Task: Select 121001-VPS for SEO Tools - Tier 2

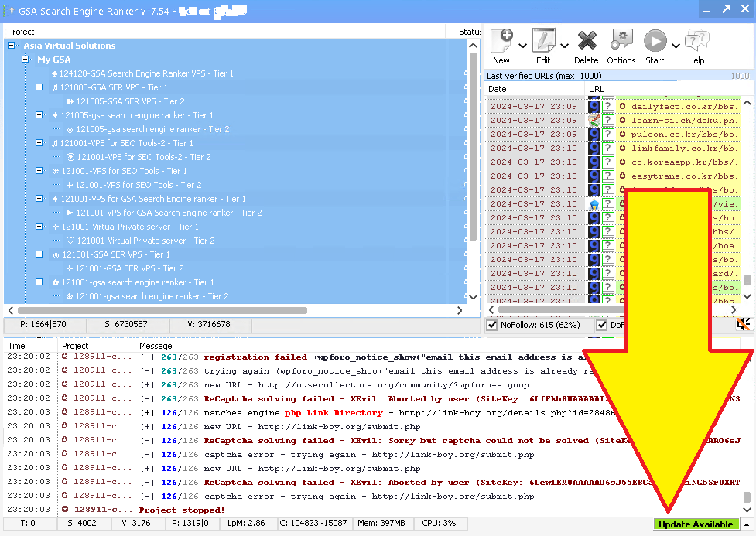Action: click(139, 185)
